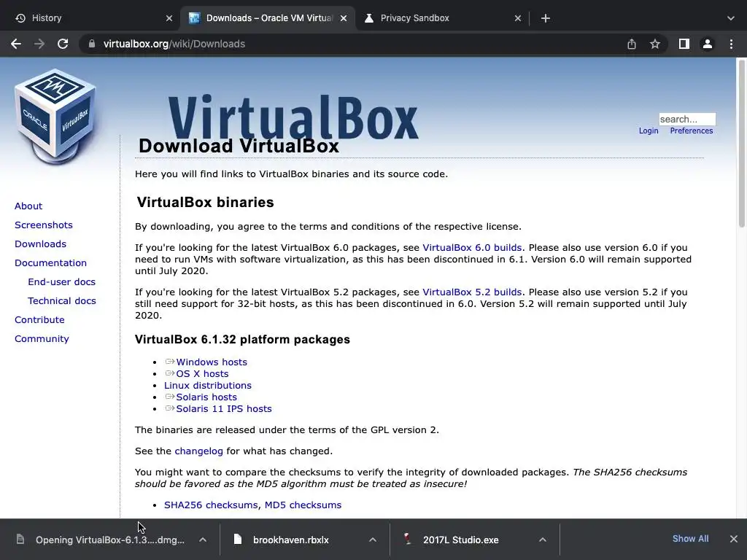747x560 pixels.
Task: Open the SHA256 checksums link
Action: pos(212,505)
